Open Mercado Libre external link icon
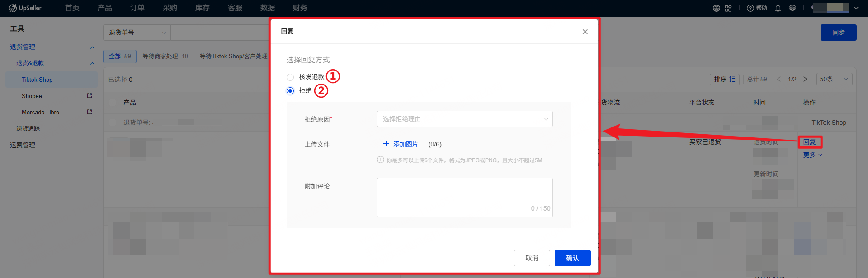This screenshot has width=868, height=278. point(90,112)
